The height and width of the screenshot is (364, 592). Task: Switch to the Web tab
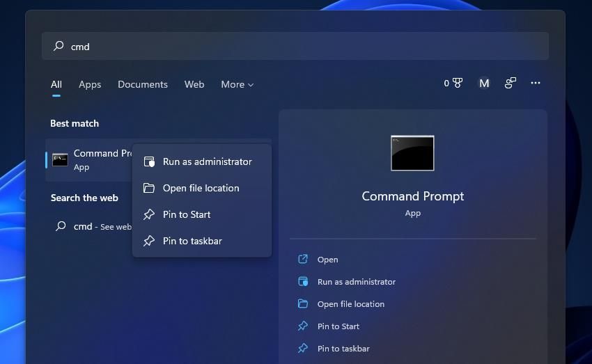click(194, 84)
